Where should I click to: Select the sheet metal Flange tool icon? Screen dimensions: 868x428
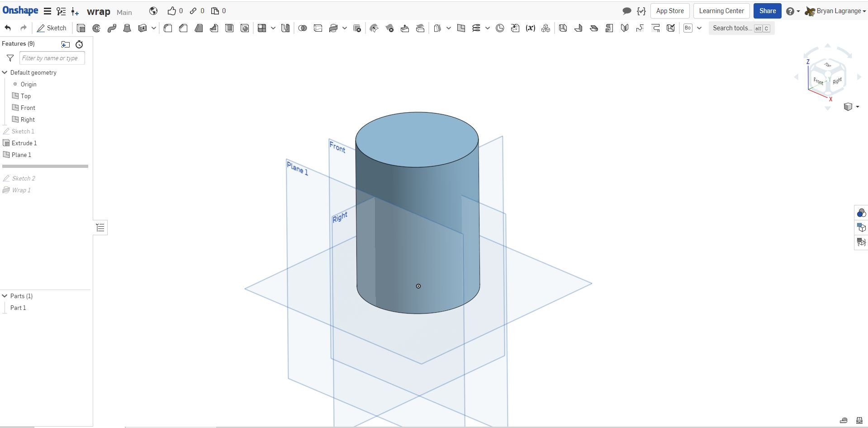(x=579, y=28)
